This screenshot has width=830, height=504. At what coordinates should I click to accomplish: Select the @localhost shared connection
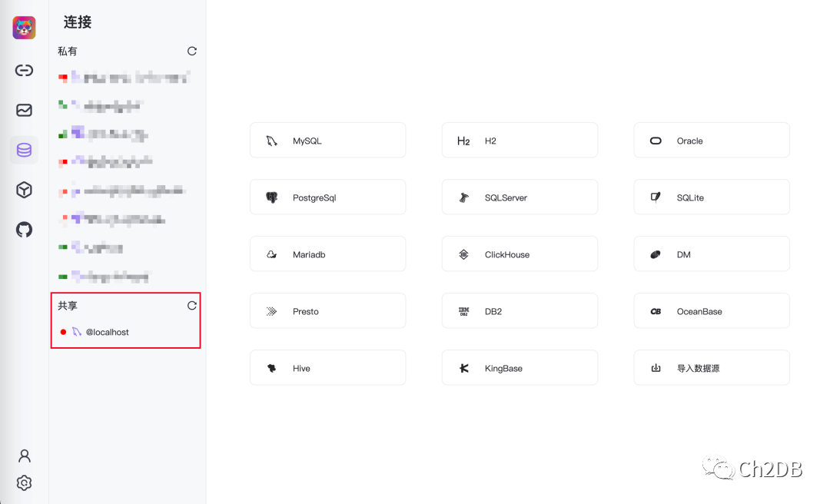pyautogui.click(x=107, y=332)
